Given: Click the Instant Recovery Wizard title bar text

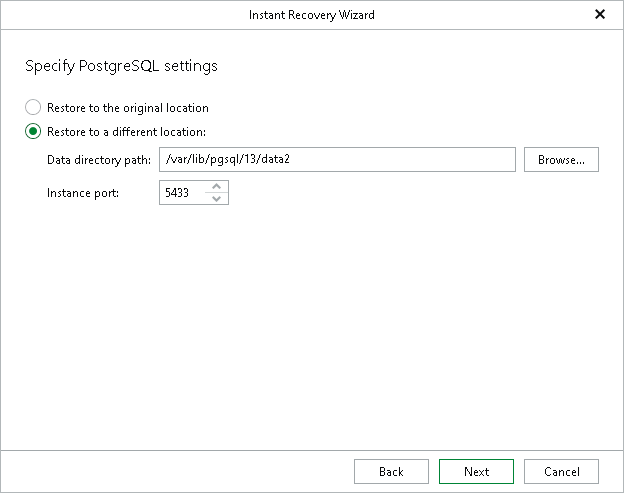Looking at the screenshot, I should (311, 15).
